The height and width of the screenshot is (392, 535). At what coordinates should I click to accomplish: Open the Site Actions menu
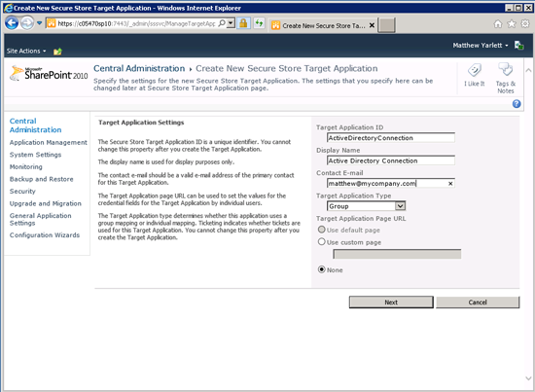point(26,51)
